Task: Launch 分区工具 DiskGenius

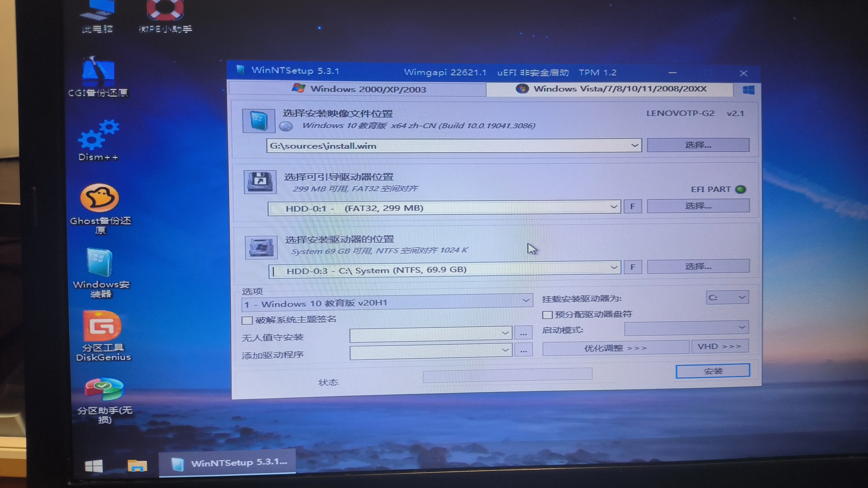Action: click(x=103, y=336)
